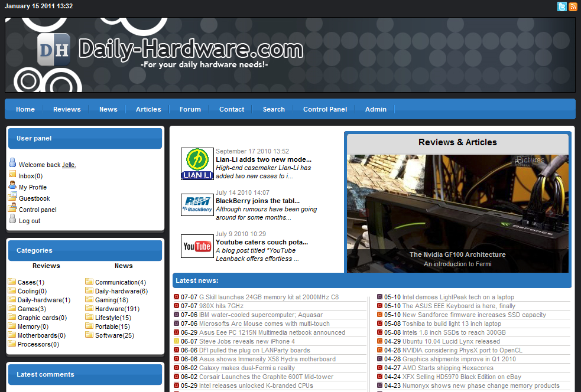
Task: Click the folder icon next to Lifestyle(15)
Action: 89,317
